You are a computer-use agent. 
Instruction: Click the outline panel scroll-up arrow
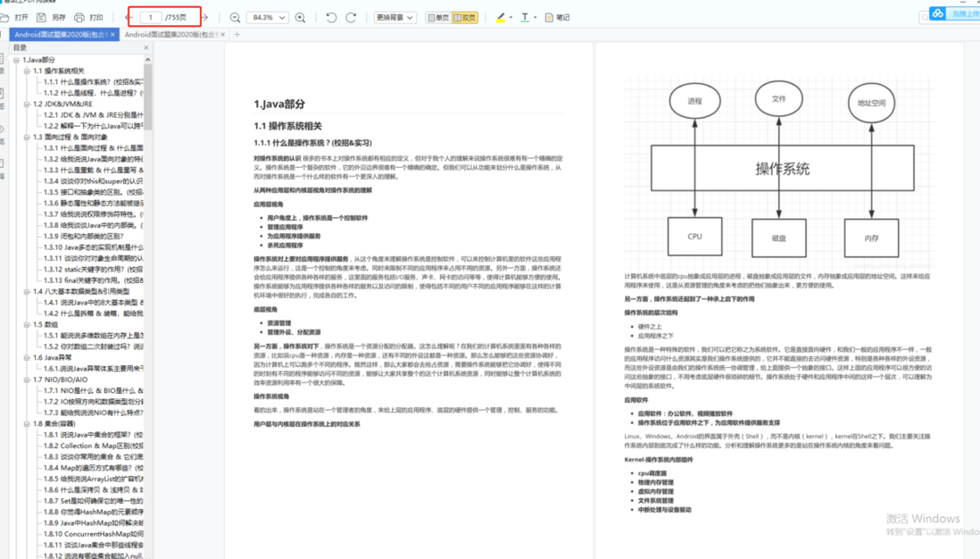[x=148, y=60]
